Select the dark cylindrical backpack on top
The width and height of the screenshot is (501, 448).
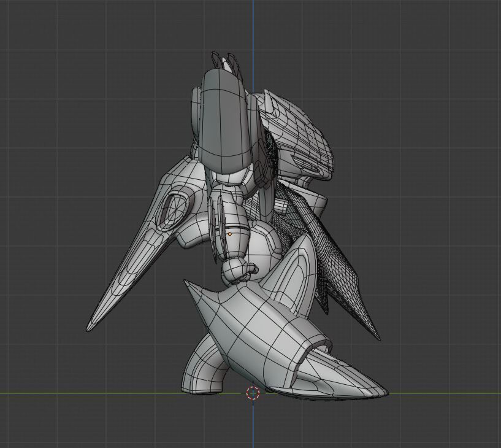coord(225,122)
